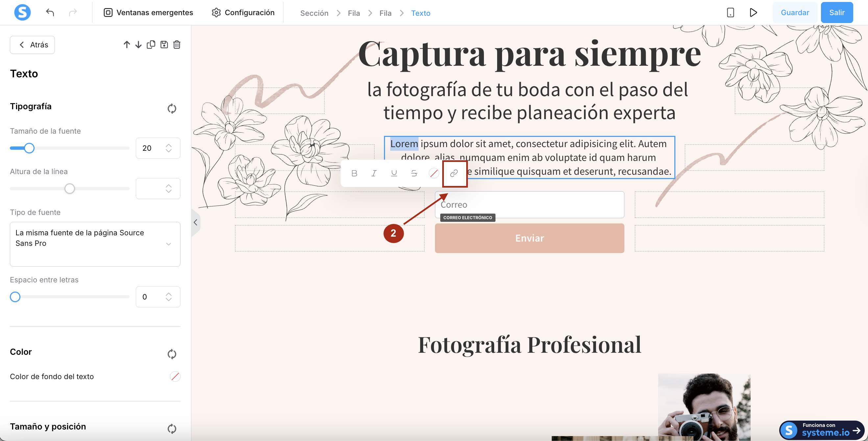
Task: Apply italic formatting to selected text
Action: point(374,173)
